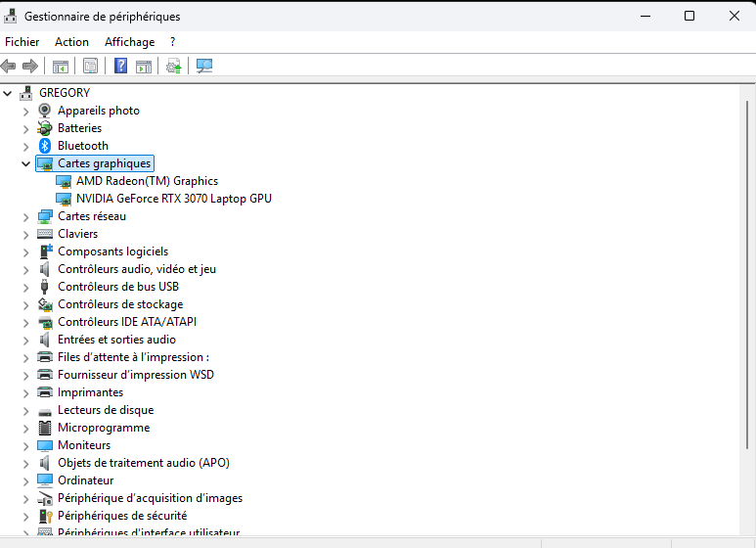Expand the Claviers category chevron

(x=26, y=235)
